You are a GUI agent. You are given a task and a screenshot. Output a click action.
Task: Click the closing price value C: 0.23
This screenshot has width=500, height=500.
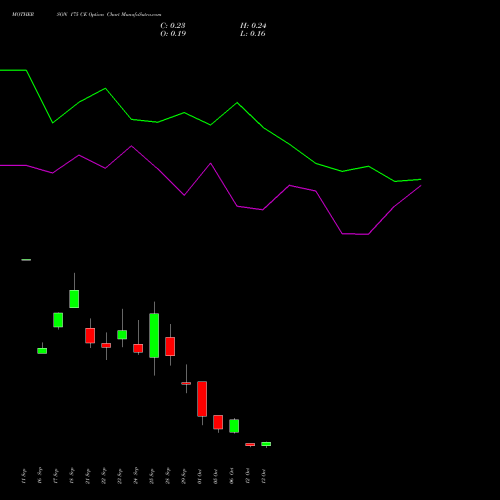pos(173,26)
